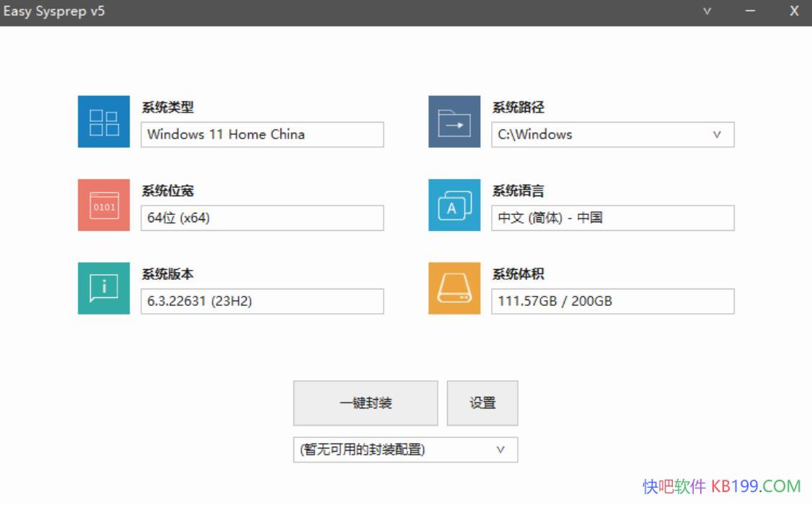Image resolution: width=812 pixels, height=505 pixels.
Task: Click the 系统类型 label text
Action: (168, 107)
